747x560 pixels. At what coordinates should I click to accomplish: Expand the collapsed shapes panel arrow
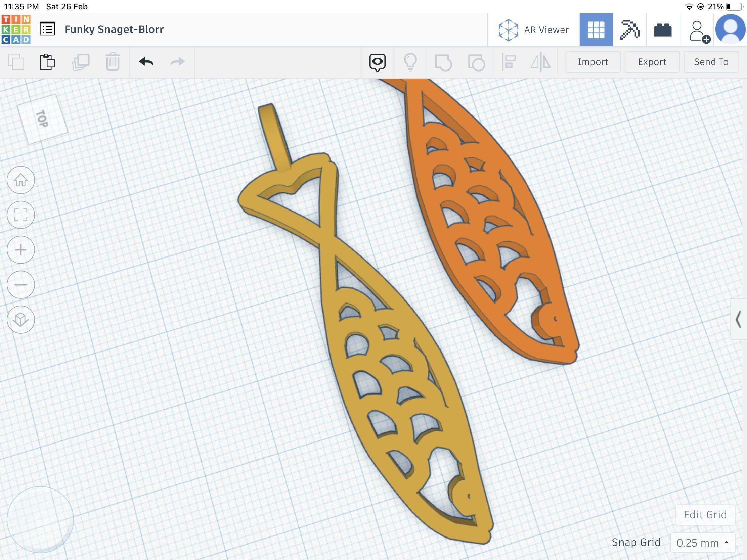coord(739,319)
